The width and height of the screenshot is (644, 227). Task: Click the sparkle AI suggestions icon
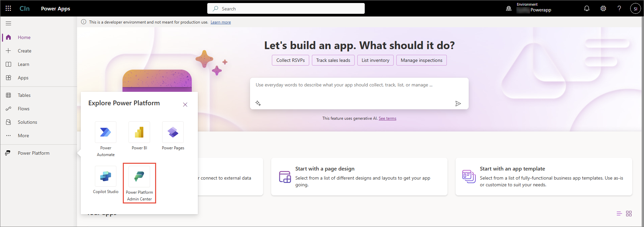coord(258,103)
